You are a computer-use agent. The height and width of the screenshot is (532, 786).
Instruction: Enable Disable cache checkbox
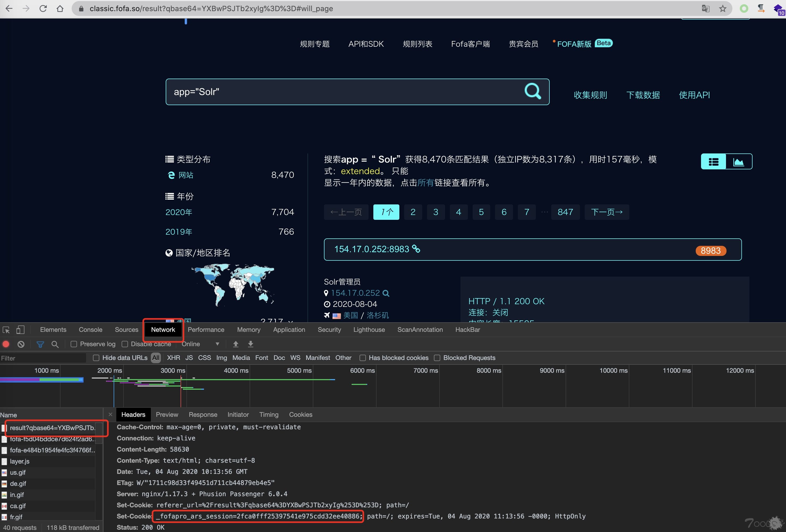(x=125, y=344)
